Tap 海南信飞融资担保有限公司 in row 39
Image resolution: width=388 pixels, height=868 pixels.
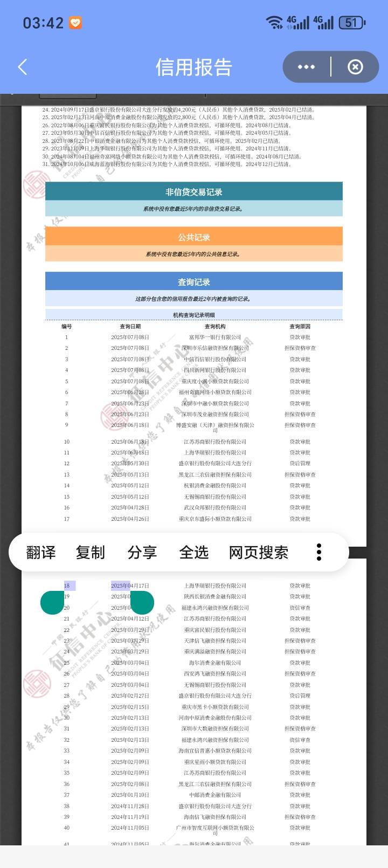pyautogui.click(x=215, y=817)
